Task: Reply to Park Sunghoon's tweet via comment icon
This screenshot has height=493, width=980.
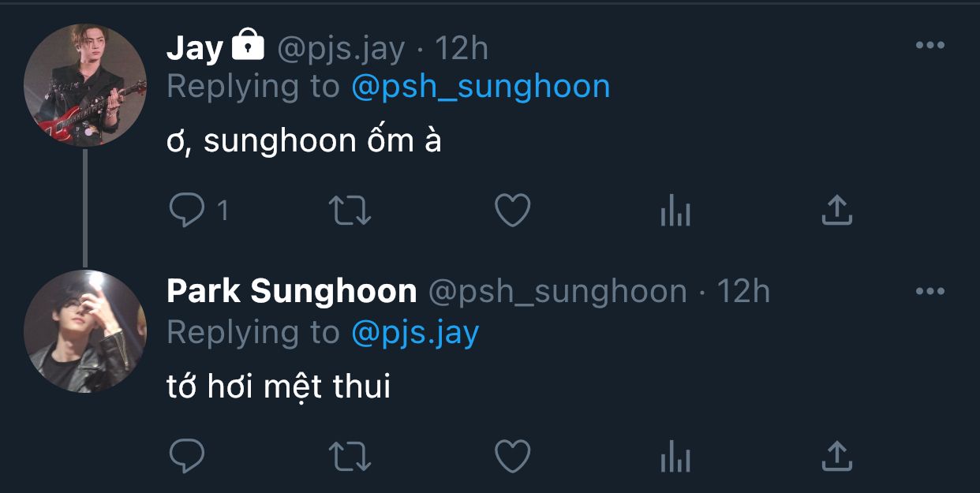Action: 187,456
